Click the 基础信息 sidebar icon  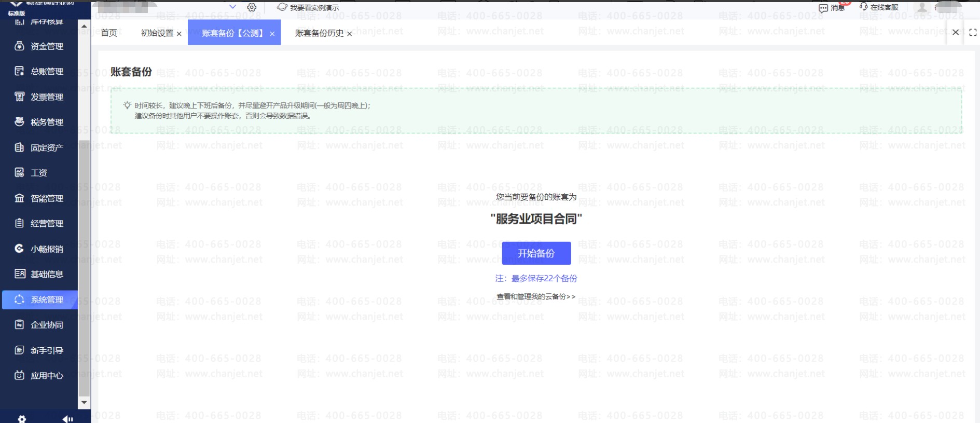click(x=19, y=274)
